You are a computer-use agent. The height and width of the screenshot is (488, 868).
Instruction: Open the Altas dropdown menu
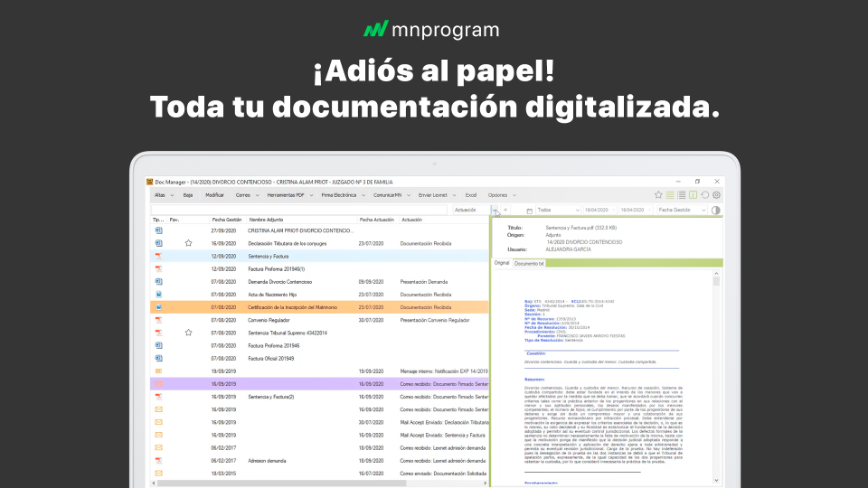click(164, 195)
